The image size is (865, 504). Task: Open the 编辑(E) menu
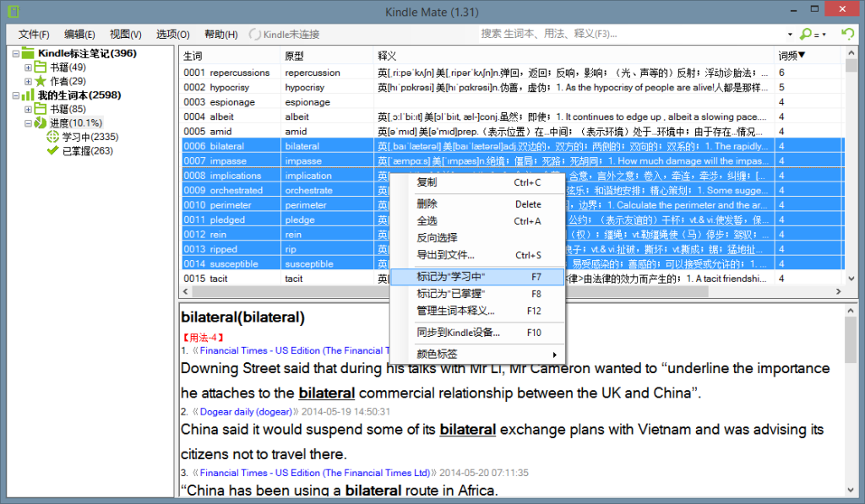click(79, 34)
